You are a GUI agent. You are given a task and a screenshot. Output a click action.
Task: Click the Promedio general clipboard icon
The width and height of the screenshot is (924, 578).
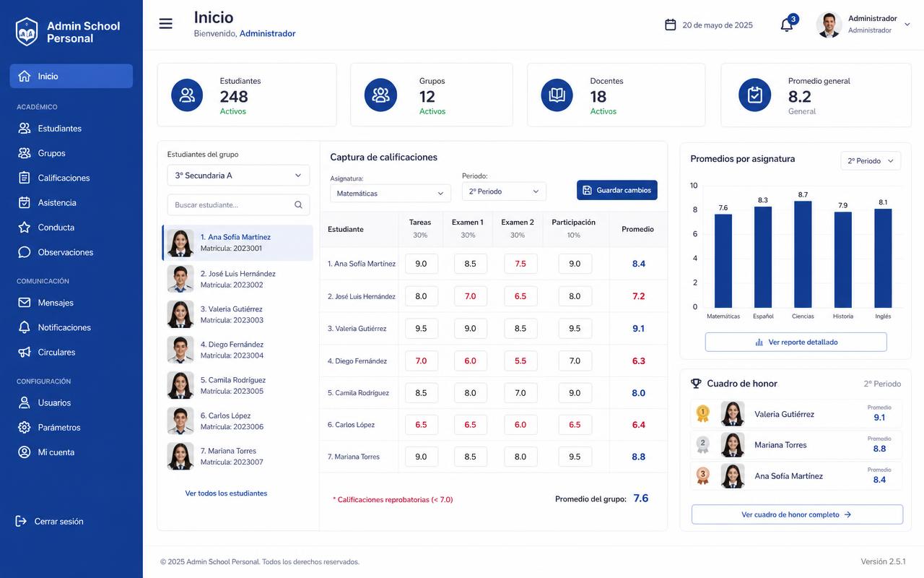point(754,95)
